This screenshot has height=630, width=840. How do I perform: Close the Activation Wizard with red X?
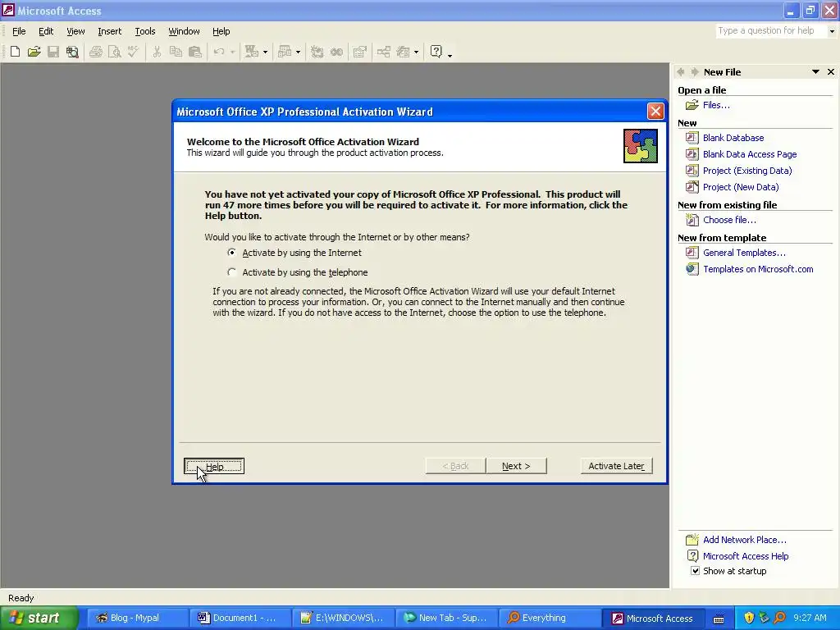pos(655,111)
